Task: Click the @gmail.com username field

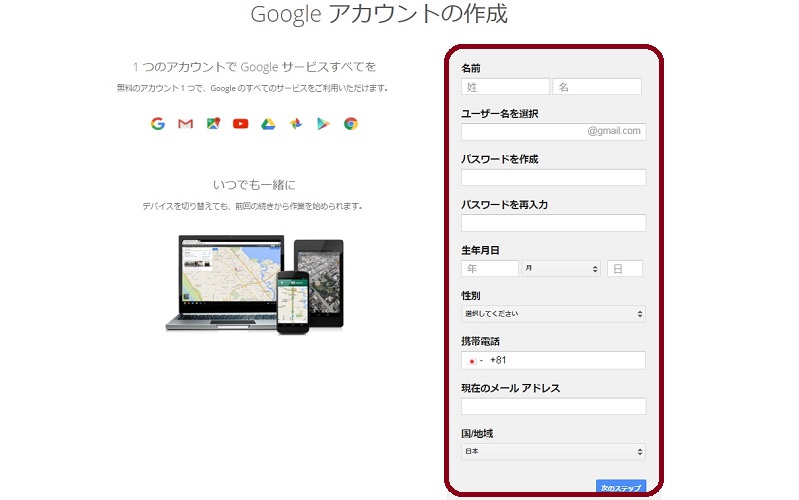Action: coord(553,131)
